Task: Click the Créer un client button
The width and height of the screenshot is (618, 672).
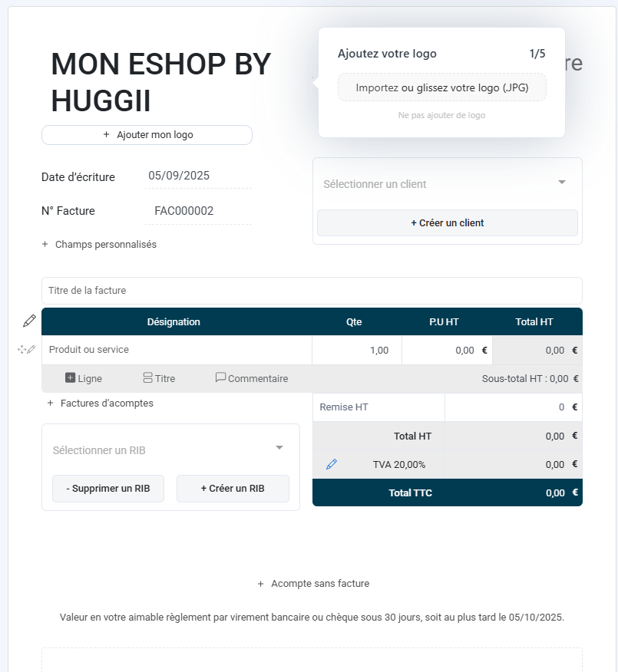Action: pyautogui.click(x=447, y=222)
